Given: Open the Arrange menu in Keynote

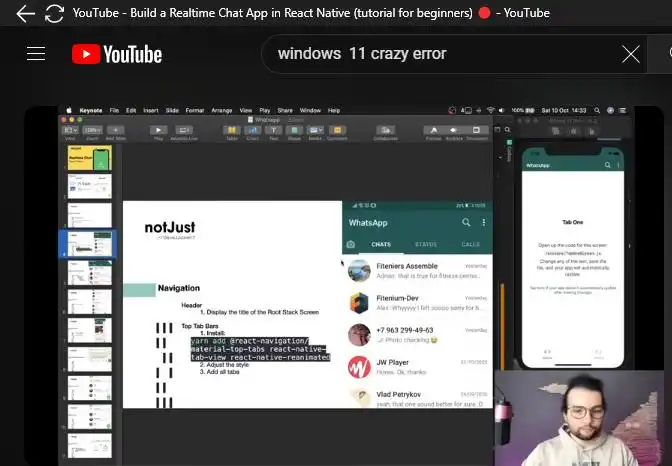Looking at the screenshot, I should tap(222, 110).
